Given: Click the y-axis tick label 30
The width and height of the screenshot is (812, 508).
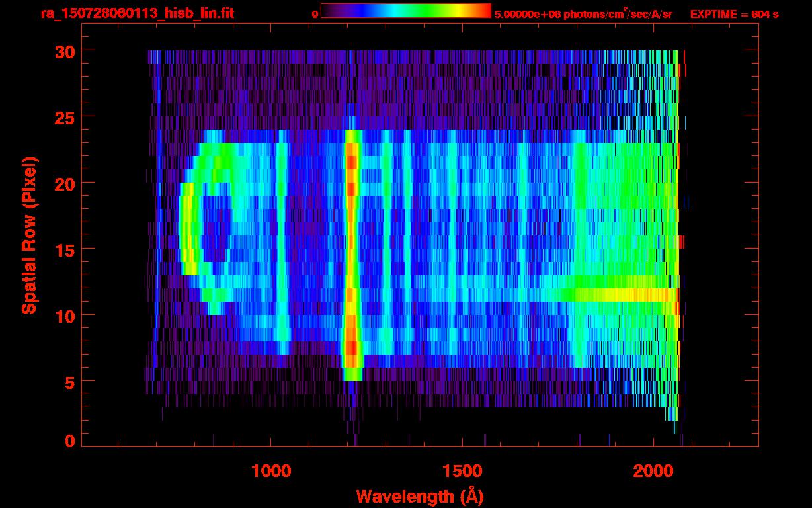Looking at the screenshot, I should pyautogui.click(x=64, y=51).
